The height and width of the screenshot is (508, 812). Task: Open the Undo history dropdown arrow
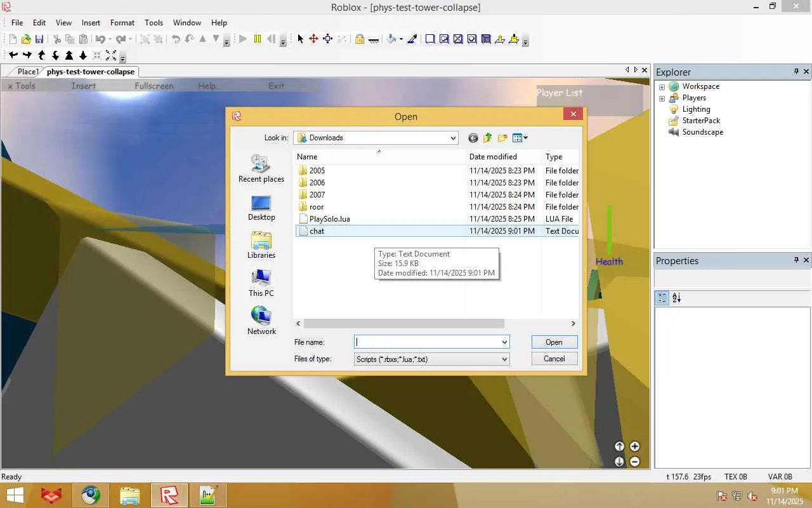click(x=110, y=39)
